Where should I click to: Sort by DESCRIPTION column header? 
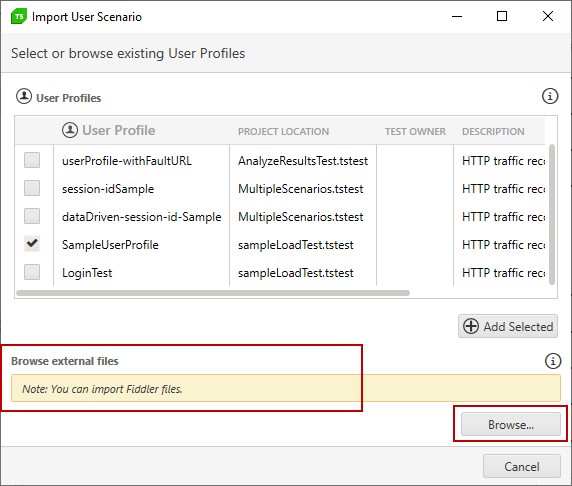(493, 131)
